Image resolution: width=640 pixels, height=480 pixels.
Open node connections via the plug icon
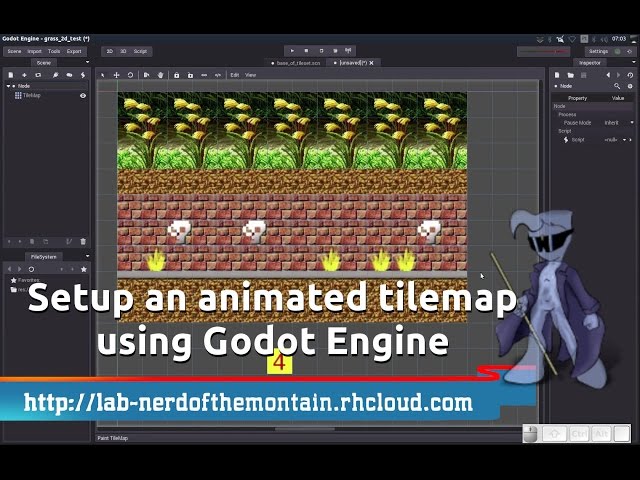56,75
